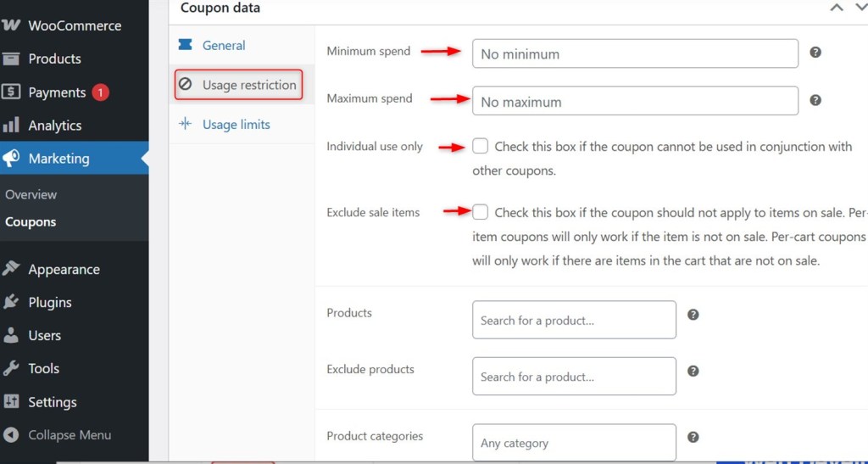
Task: Open help tooltip for Products field
Action: 693,315
